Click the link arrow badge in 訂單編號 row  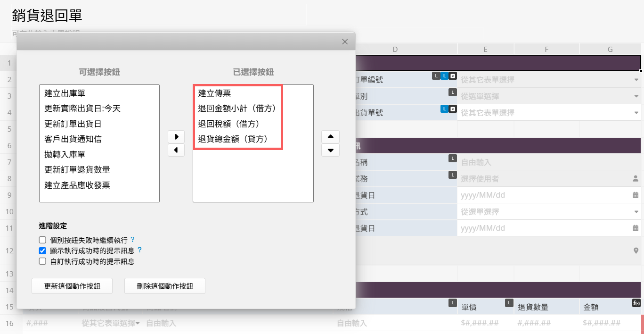click(452, 75)
